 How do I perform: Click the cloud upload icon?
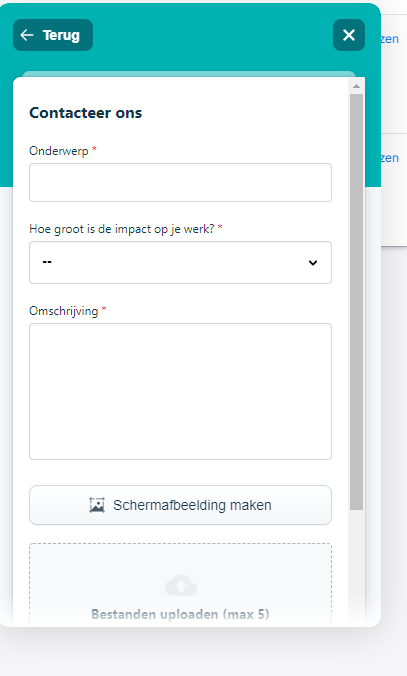(181, 585)
